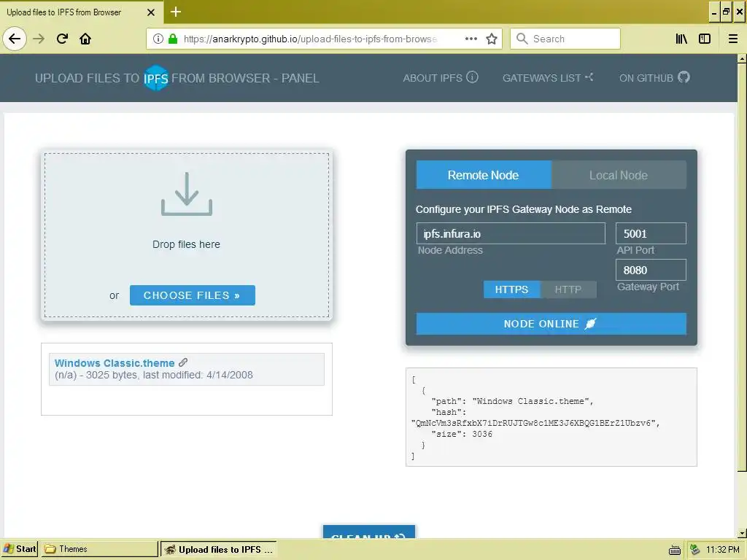Select the Remote Node tab
Screen dimensions: 747x560
[x=484, y=175]
